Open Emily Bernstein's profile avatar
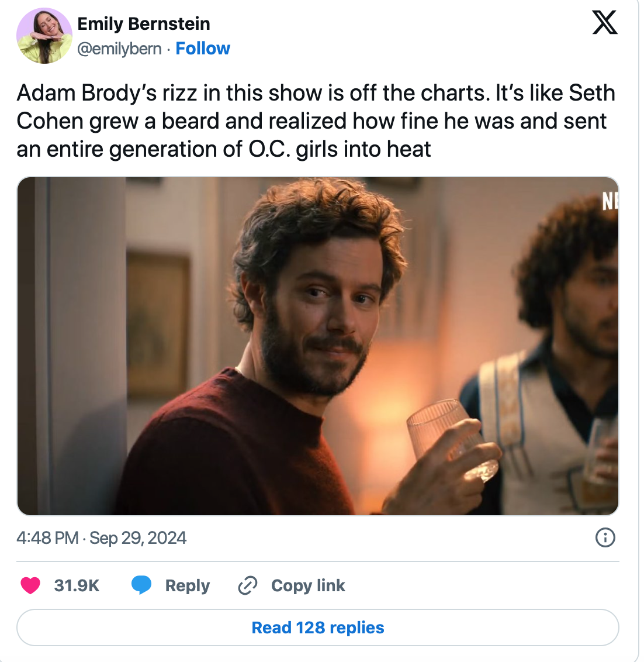Image resolution: width=644 pixels, height=662 pixels. coord(44,36)
